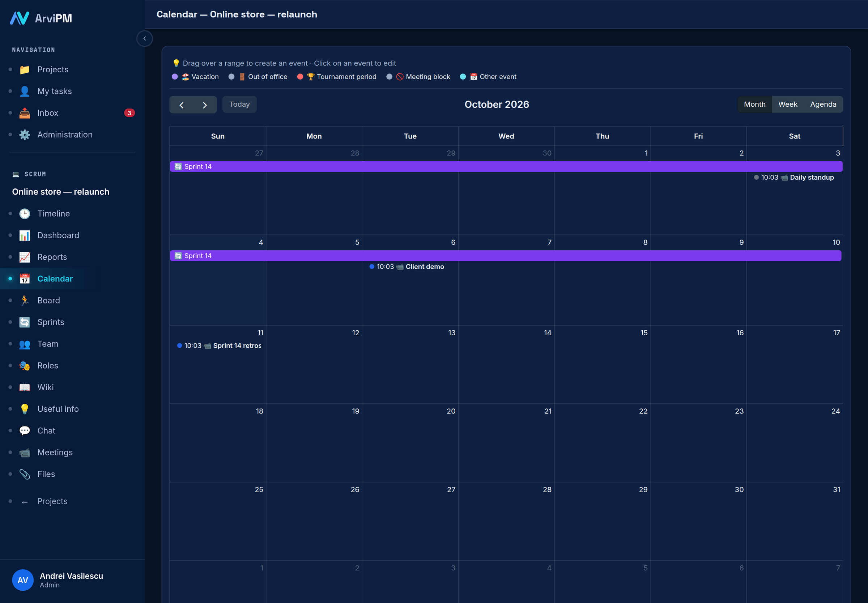Click Online store — relaunch project title in sidebar
The image size is (868, 603).
pyautogui.click(x=60, y=192)
